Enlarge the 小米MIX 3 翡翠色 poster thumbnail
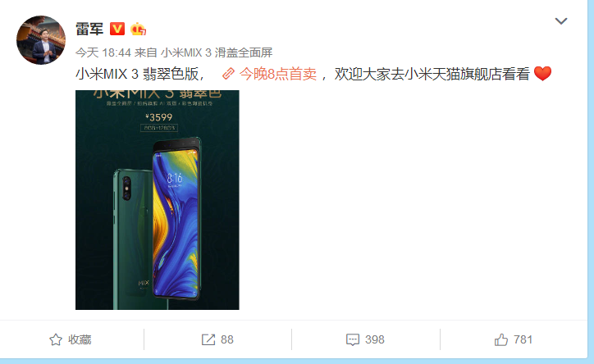594x364 pixels. tap(158, 200)
